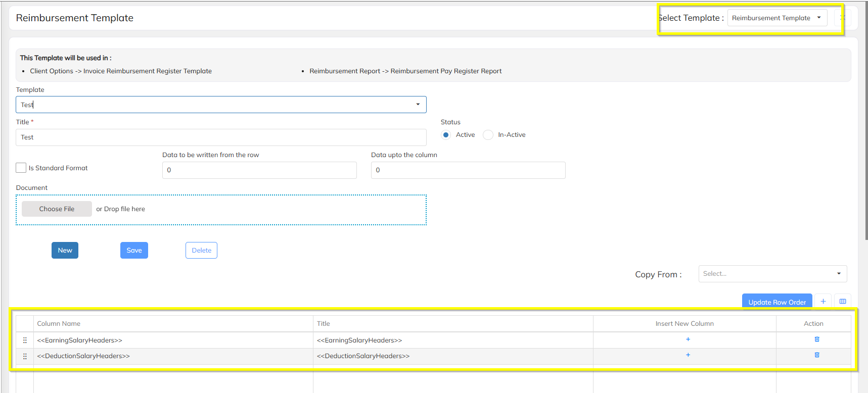The height and width of the screenshot is (393, 868).
Task: Grab the drag handle for EarningSalaryHeaders row
Action: (x=25, y=340)
